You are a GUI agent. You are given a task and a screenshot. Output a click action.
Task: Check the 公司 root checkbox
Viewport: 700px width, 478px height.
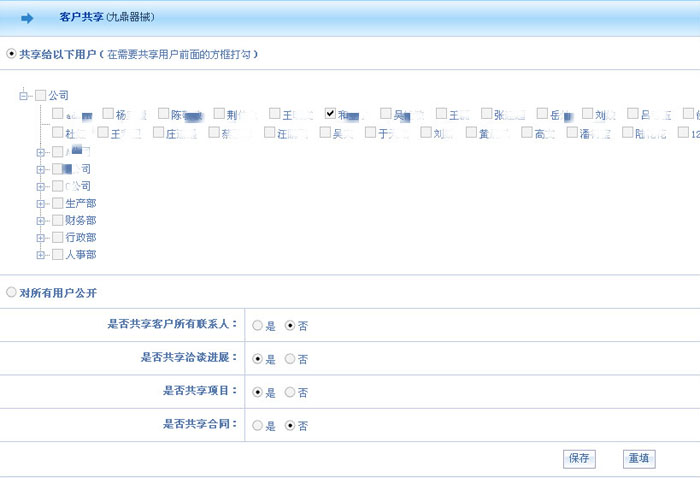[40, 96]
